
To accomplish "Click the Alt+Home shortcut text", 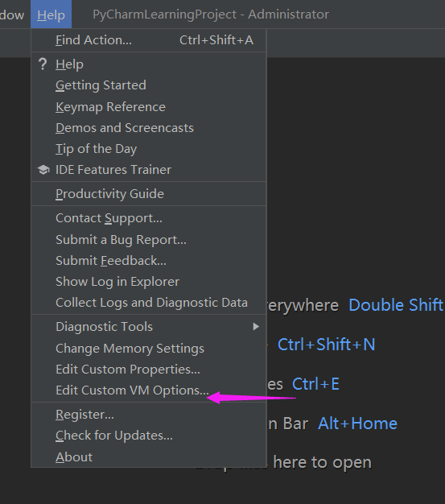I will pos(357,423).
